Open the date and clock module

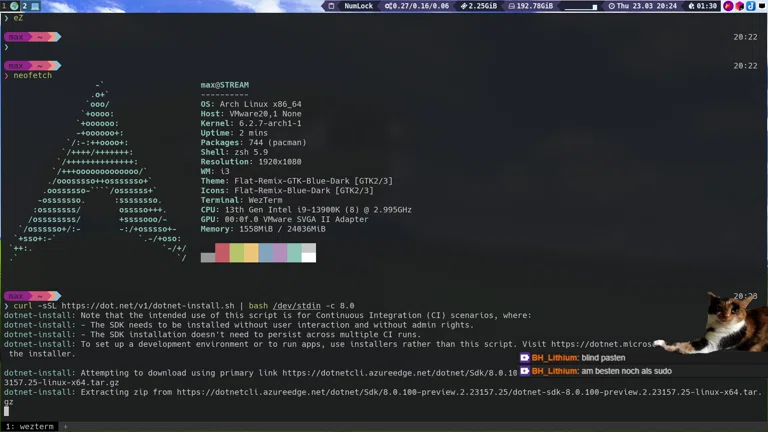[x=645, y=6]
